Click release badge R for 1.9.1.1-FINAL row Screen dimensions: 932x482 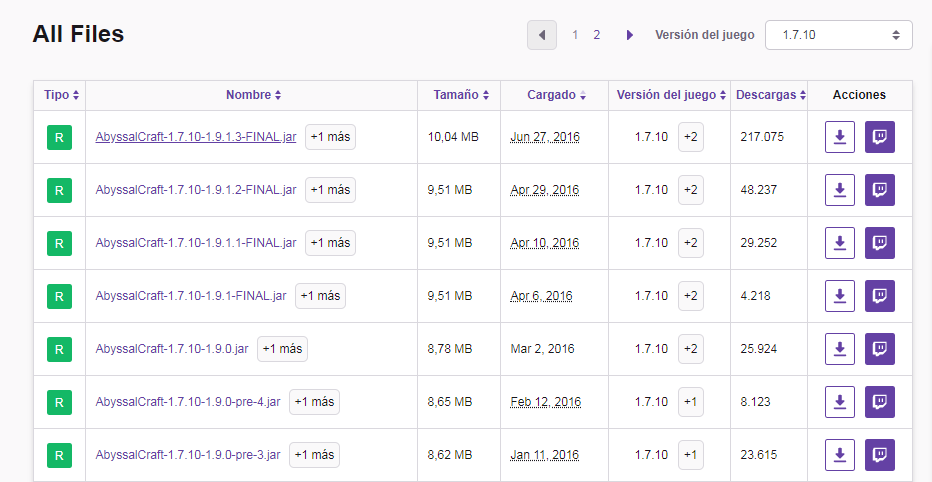(x=59, y=243)
